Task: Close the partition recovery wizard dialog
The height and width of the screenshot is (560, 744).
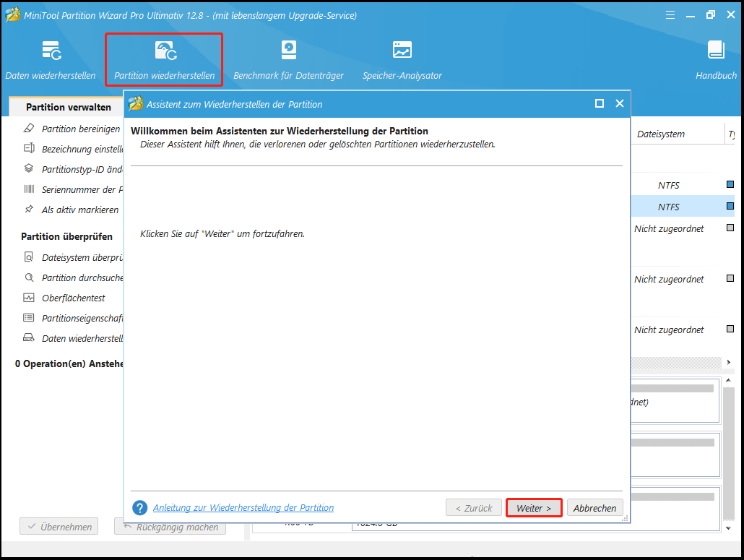Action: [619, 103]
